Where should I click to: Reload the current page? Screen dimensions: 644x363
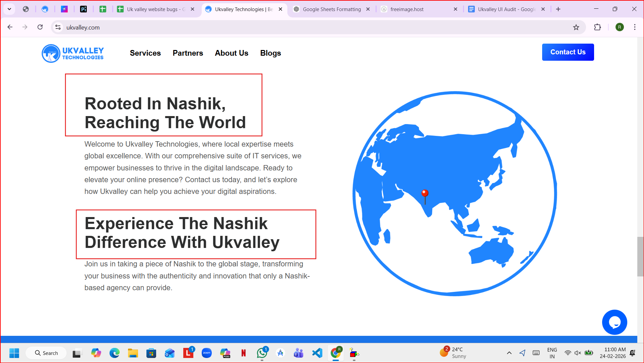(40, 28)
